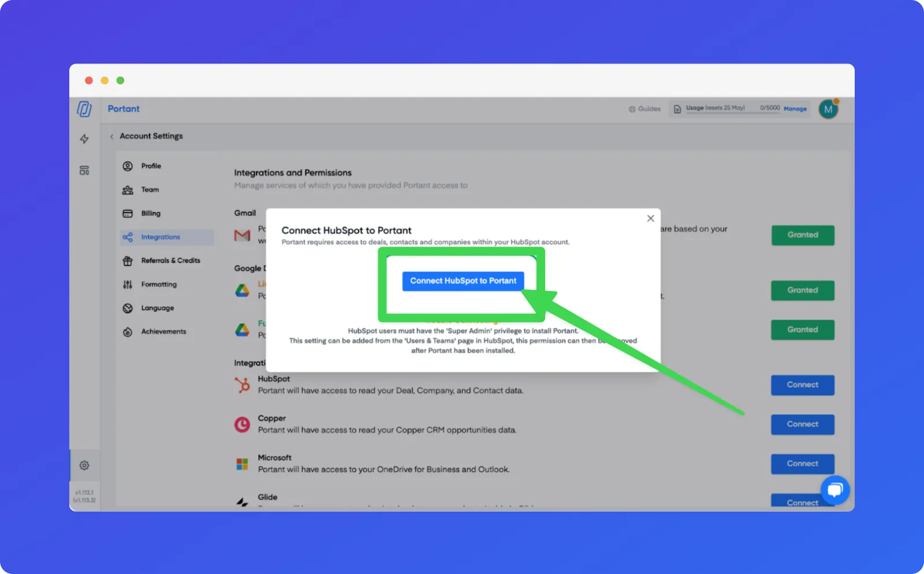The width and height of the screenshot is (924, 574).
Task: Click the Connect HubSpot to Portant button
Action: (x=463, y=281)
